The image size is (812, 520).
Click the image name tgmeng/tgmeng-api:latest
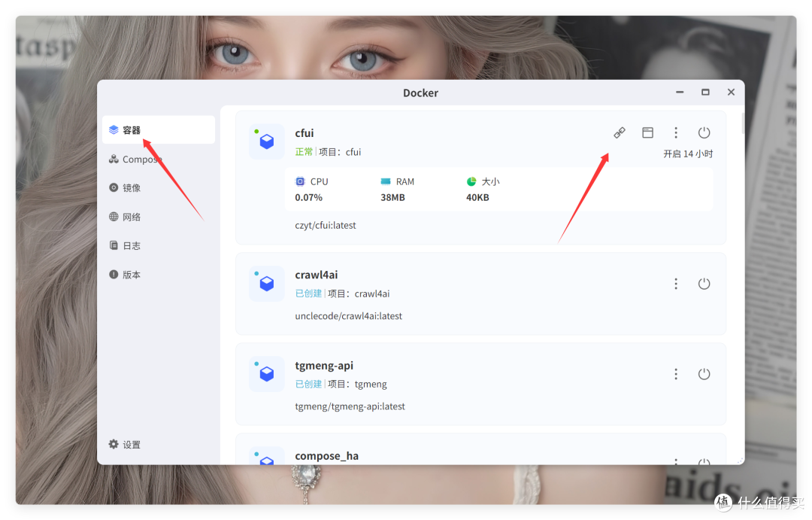[350, 406]
